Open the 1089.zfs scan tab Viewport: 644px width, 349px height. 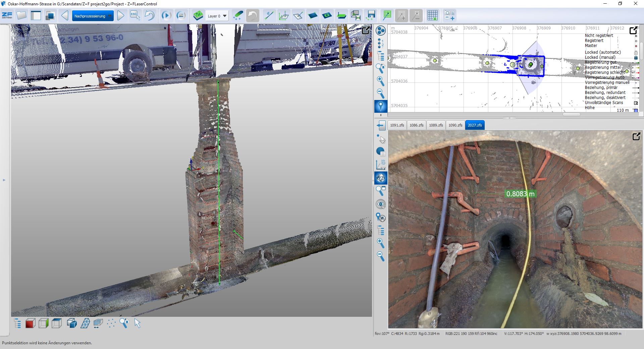[436, 125]
